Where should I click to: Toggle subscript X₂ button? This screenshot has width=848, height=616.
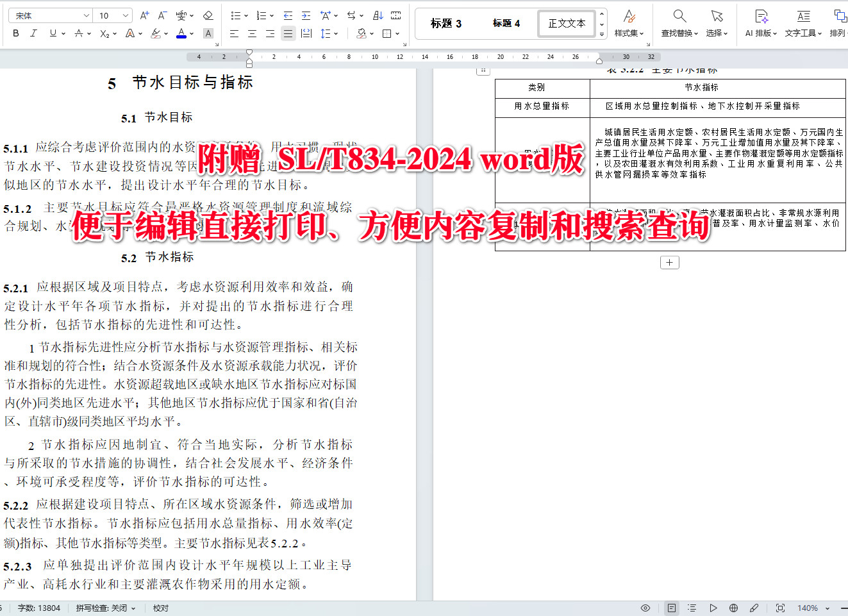(105, 33)
